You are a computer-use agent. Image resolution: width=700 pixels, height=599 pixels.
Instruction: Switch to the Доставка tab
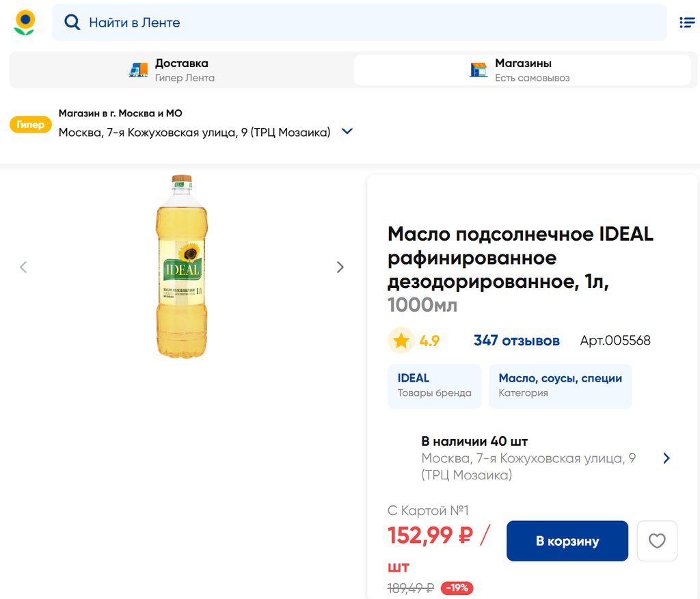point(181,70)
